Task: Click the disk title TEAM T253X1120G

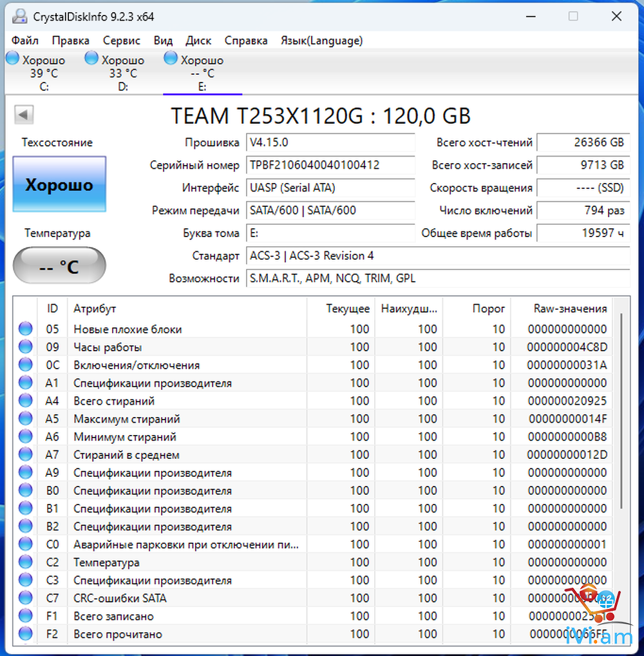Action: click(x=321, y=116)
